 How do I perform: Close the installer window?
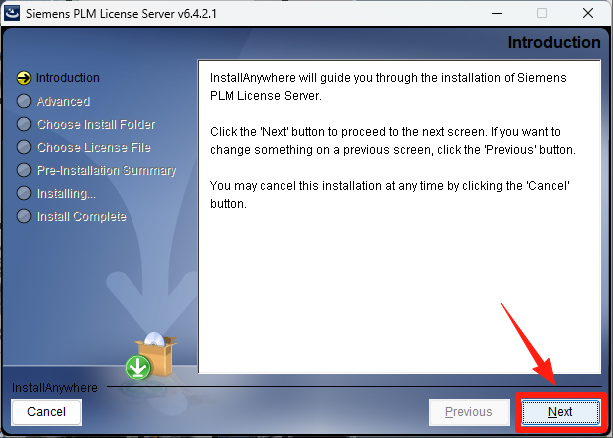point(588,13)
